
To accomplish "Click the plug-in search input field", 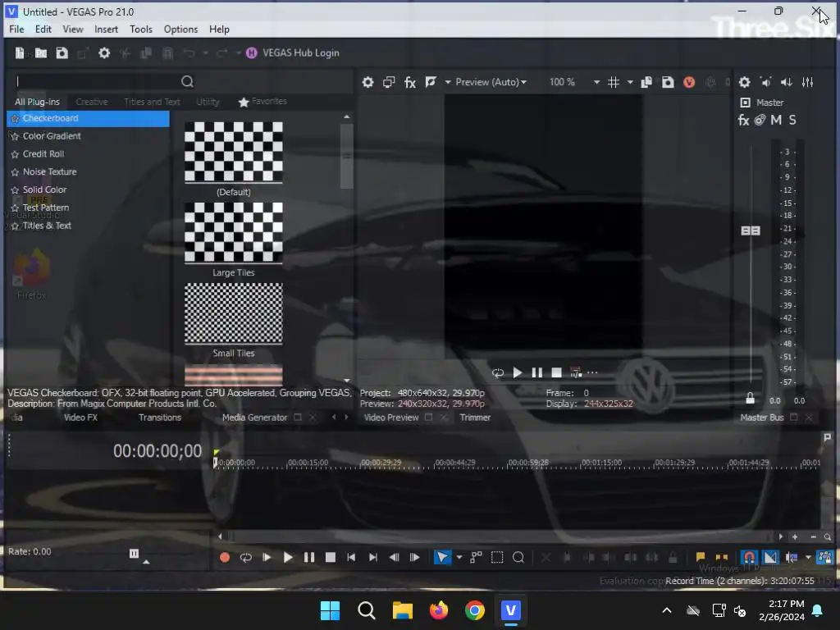I will [97, 81].
